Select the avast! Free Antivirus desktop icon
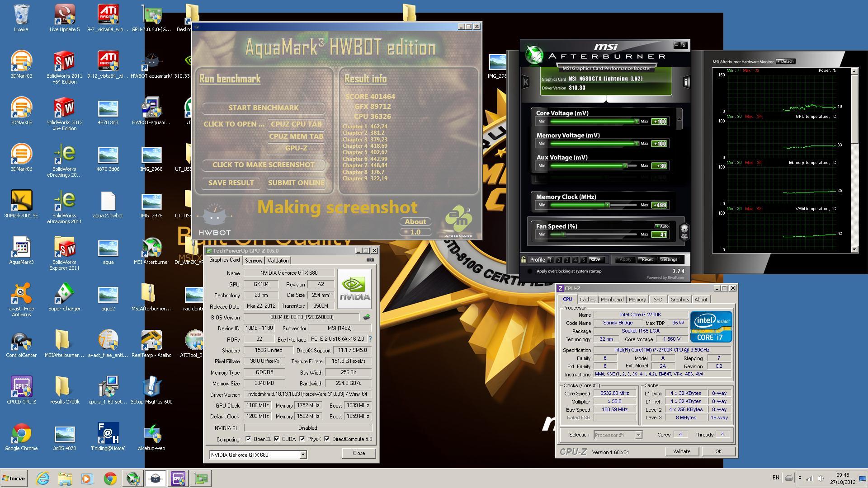The width and height of the screenshot is (868, 488). (21, 300)
